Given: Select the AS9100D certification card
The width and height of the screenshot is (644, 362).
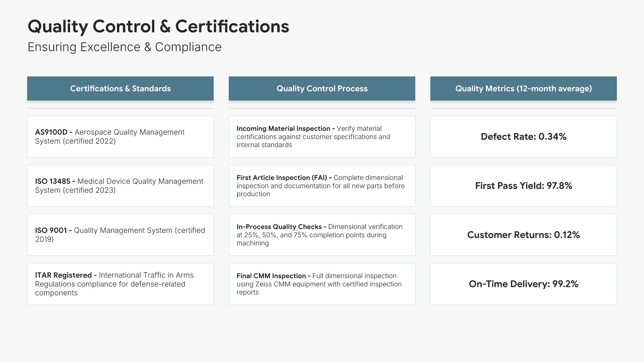Looking at the screenshot, I should [x=120, y=137].
